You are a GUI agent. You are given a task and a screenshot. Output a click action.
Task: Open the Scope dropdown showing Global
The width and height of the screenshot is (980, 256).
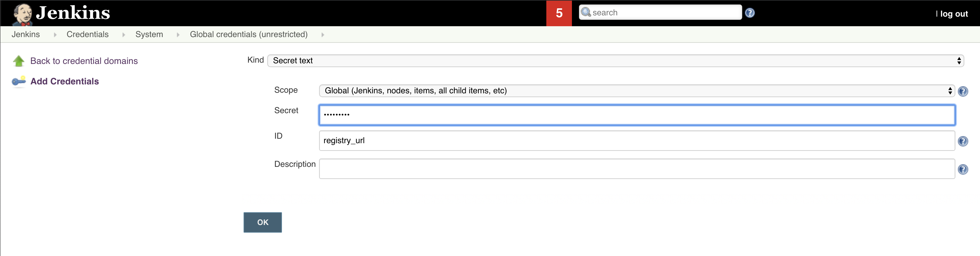(x=637, y=91)
